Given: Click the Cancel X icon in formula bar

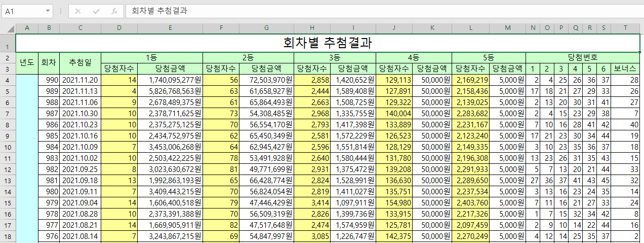Looking at the screenshot, I should tap(78, 11).
